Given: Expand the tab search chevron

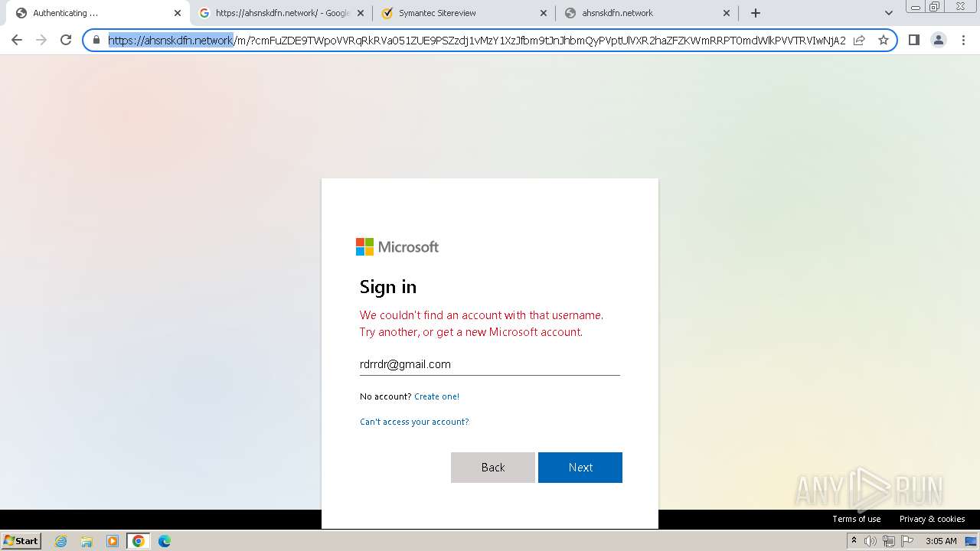Looking at the screenshot, I should coord(888,13).
